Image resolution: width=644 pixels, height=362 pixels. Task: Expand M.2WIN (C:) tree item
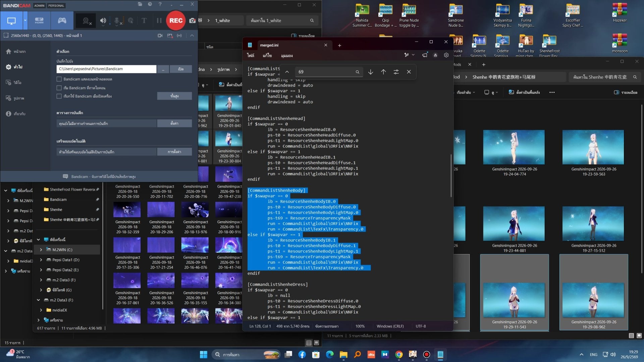pos(41,250)
